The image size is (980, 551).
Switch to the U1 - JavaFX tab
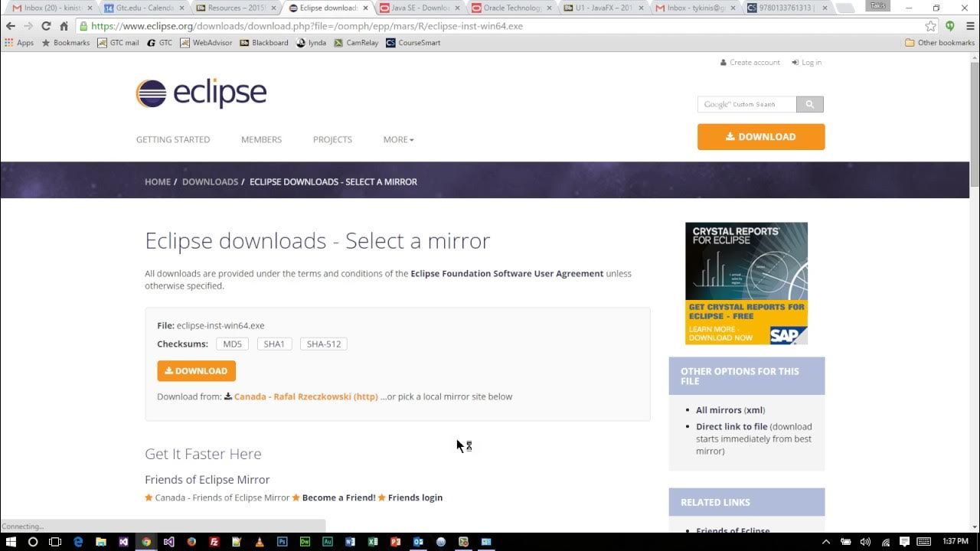(603, 8)
